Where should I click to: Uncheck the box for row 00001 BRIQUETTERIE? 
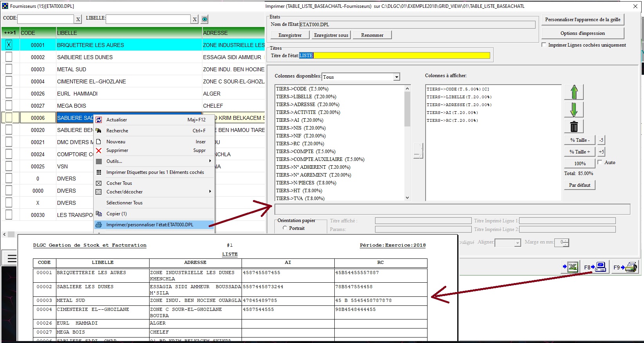point(9,45)
